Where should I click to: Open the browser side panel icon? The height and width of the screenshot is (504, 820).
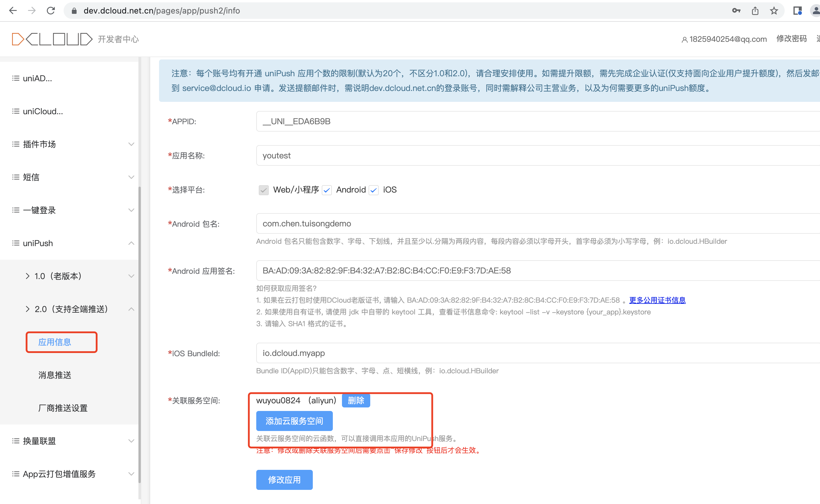click(x=797, y=11)
